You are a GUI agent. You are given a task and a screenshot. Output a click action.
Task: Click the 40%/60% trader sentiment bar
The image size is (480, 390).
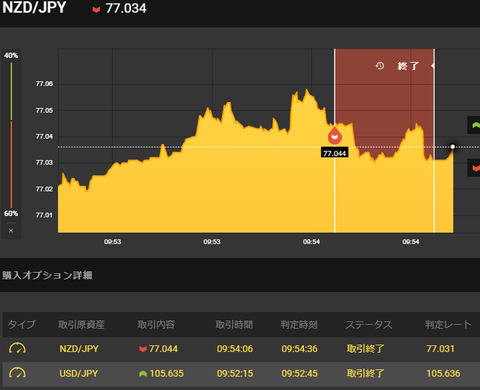coord(11,135)
